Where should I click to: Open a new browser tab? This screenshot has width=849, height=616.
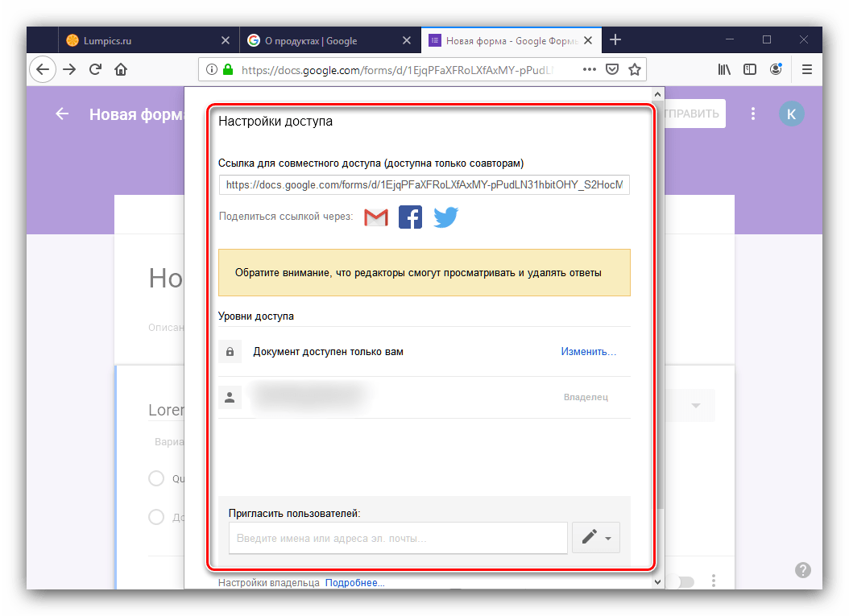coord(615,39)
